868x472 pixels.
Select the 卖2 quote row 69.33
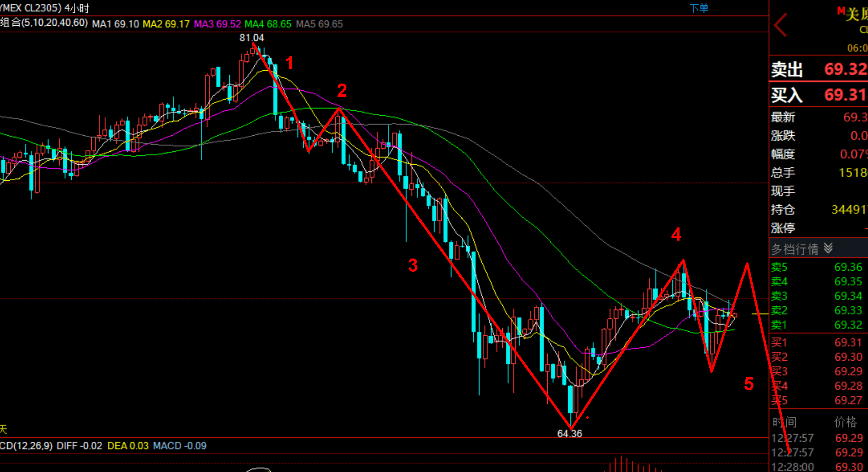click(x=819, y=310)
